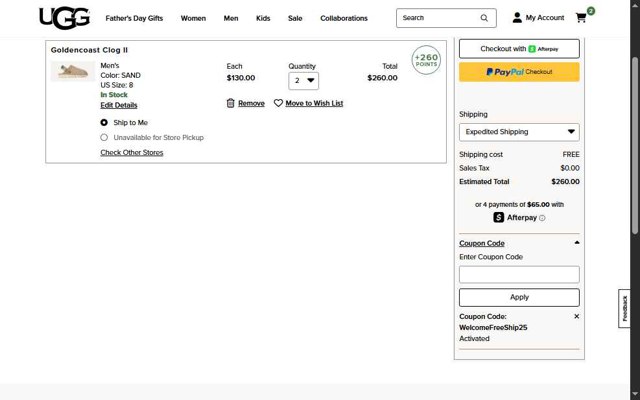Click the WelcomeFreeShip25 coupon text
The height and width of the screenshot is (400, 640).
[x=493, y=327]
